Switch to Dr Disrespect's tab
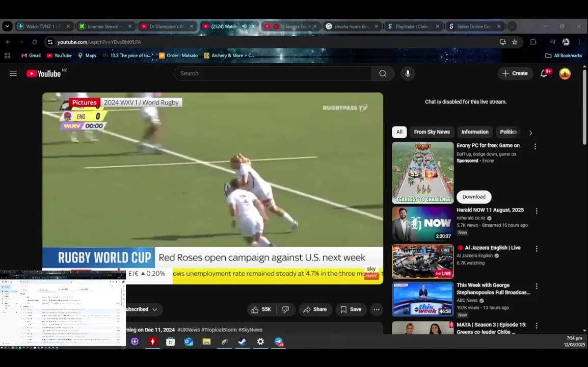Screen dimensions: 588x367 tap(167, 27)
